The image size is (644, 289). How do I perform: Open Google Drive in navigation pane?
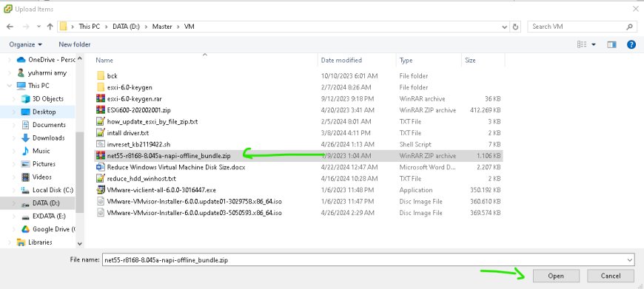click(48, 229)
